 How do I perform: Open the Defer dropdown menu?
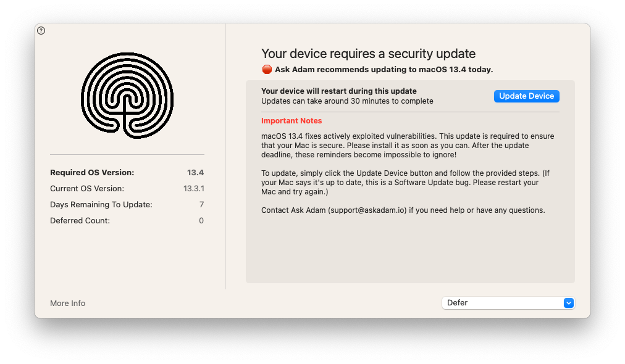[x=508, y=303]
